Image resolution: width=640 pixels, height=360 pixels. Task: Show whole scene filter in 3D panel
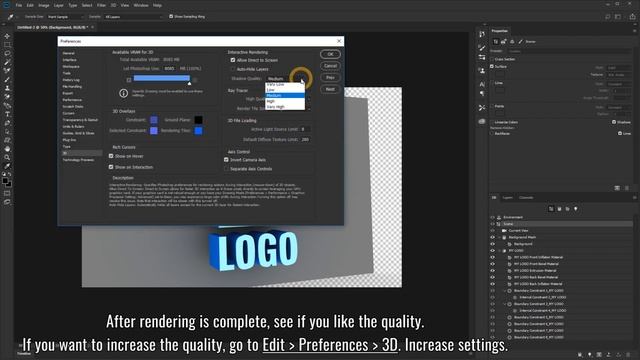click(x=551, y=209)
